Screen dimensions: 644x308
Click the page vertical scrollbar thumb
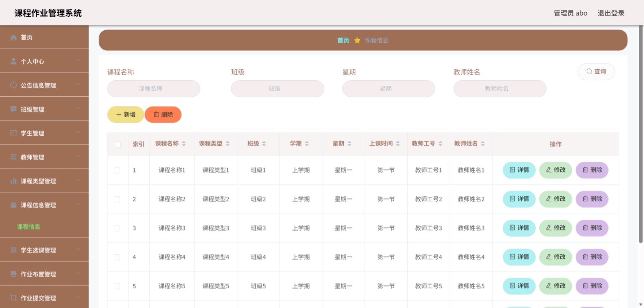pyautogui.click(x=640, y=134)
